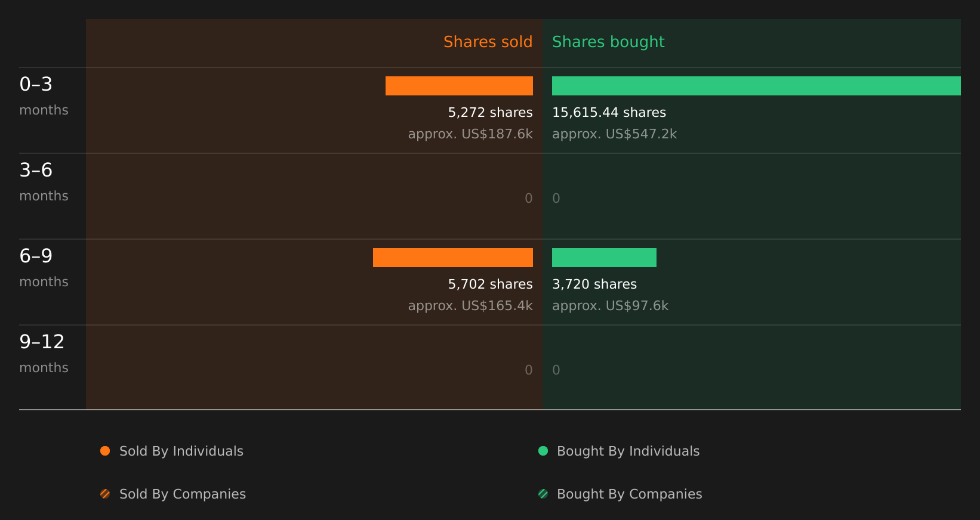
Task: Click the 9–12 months row label
Action: tap(44, 354)
